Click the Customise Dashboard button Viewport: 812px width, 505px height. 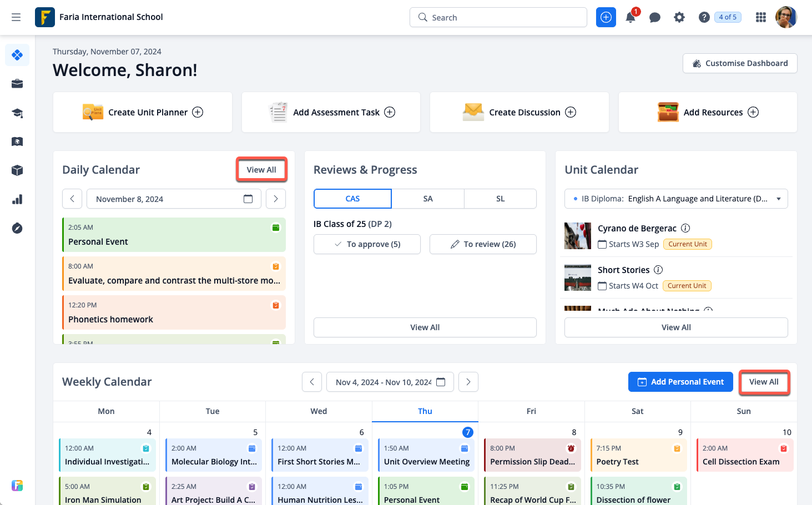point(740,63)
